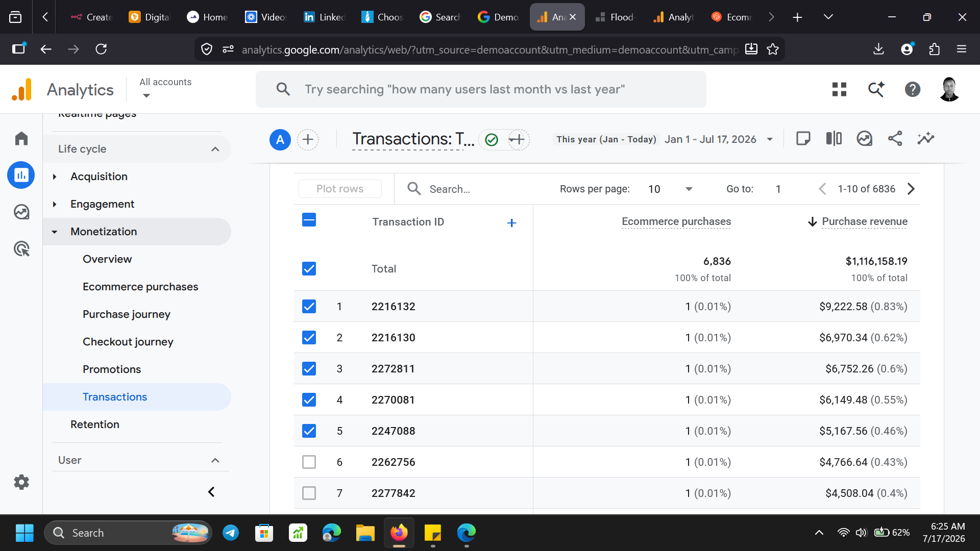Collapse the Monetization menu arrow
The height and width of the screenshot is (551, 980).
click(x=55, y=232)
